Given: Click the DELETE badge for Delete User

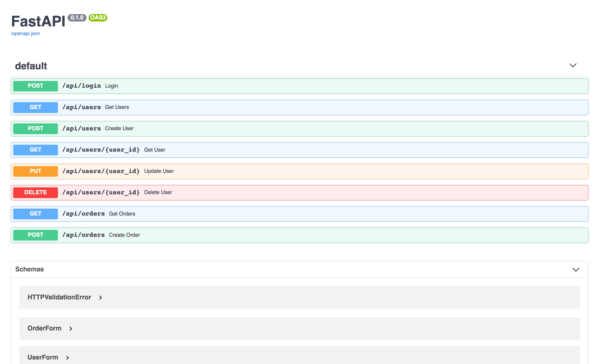Looking at the screenshot, I should 35,193.
